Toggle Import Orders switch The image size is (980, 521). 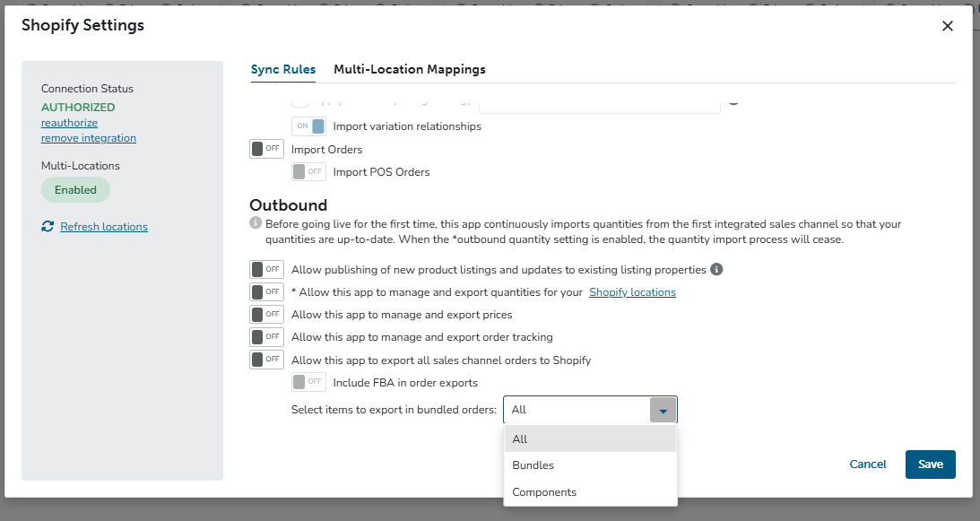(267, 149)
